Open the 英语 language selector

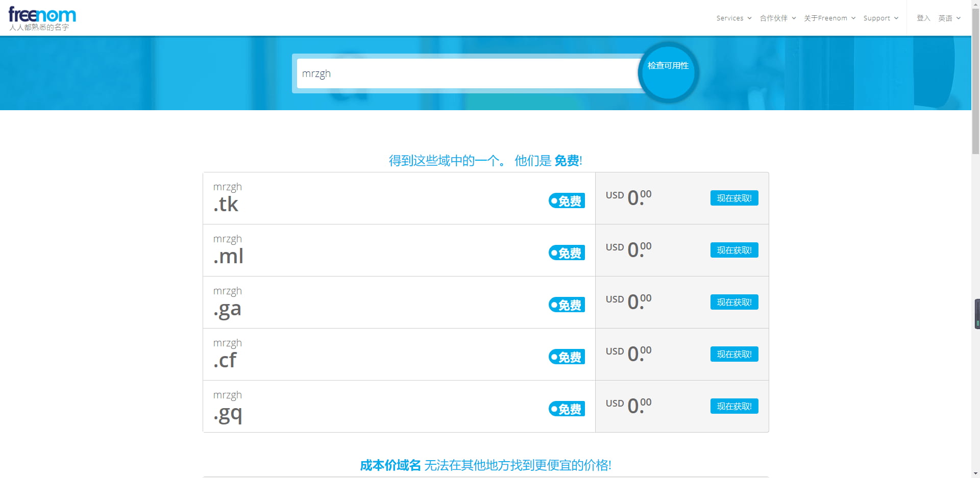(949, 18)
